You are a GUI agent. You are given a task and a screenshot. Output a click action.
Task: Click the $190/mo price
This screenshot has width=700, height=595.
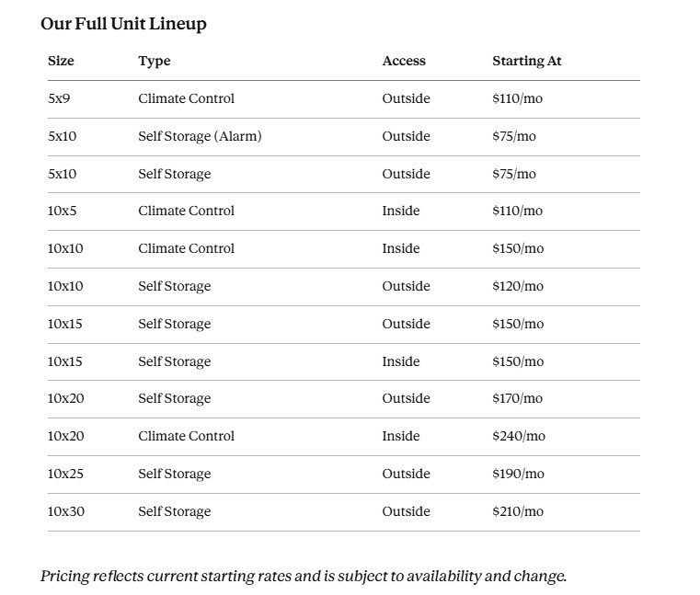pyautogui.click(x=518, y=474)
